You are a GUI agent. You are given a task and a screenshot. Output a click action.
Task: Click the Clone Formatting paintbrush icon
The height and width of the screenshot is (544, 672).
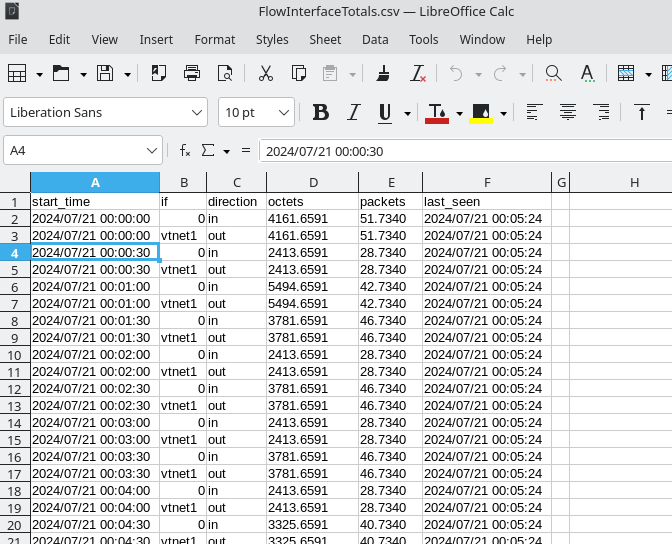click(383, 74)
